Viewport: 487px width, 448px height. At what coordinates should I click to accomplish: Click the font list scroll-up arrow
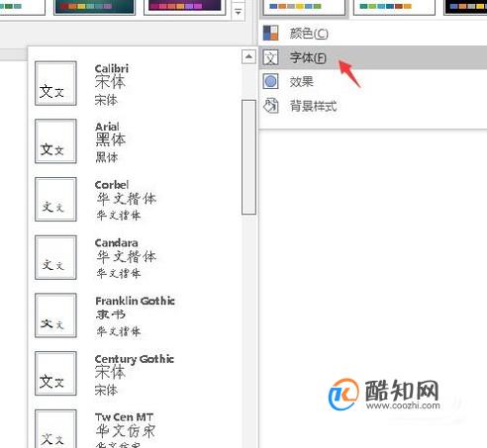[248, 56]
